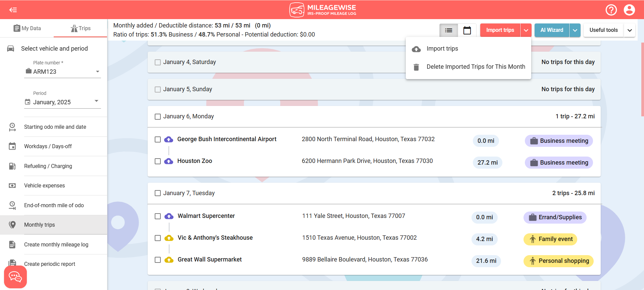Select George Bush Intercontinental Airport trip checkbox
644x290 pixels.
click(x=158, y=139)
